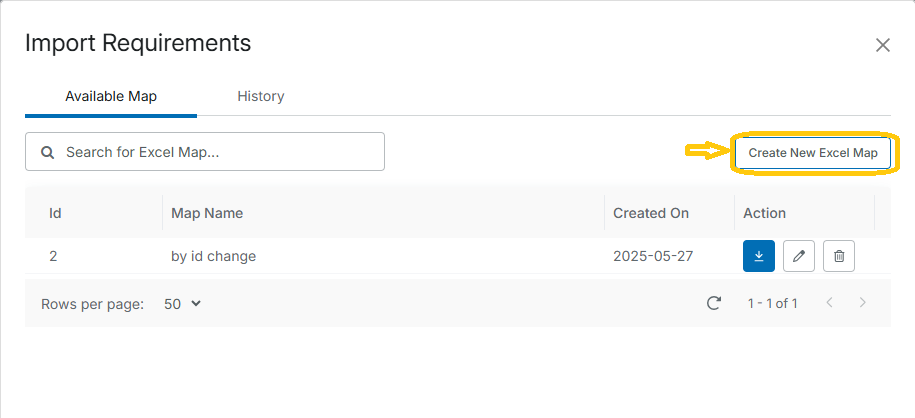Viewport: 915px width, 418px height.
Task: Go to the next page of results
Action: (x=863, y=303)
